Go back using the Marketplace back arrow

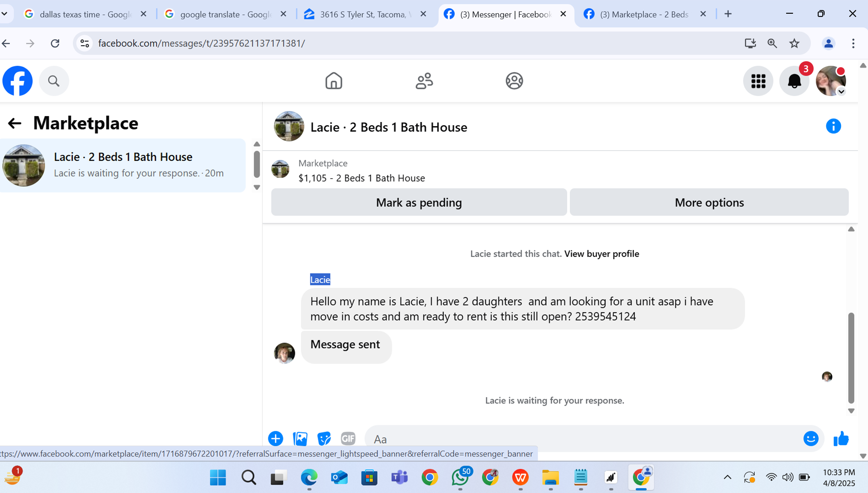pyautogui.click(x=15, y=123)
